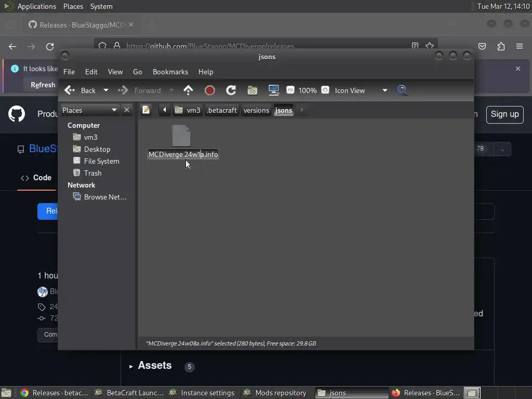Screen dimensions: 532x399
Task: Open the Go menu
Action: pos(137,72)
